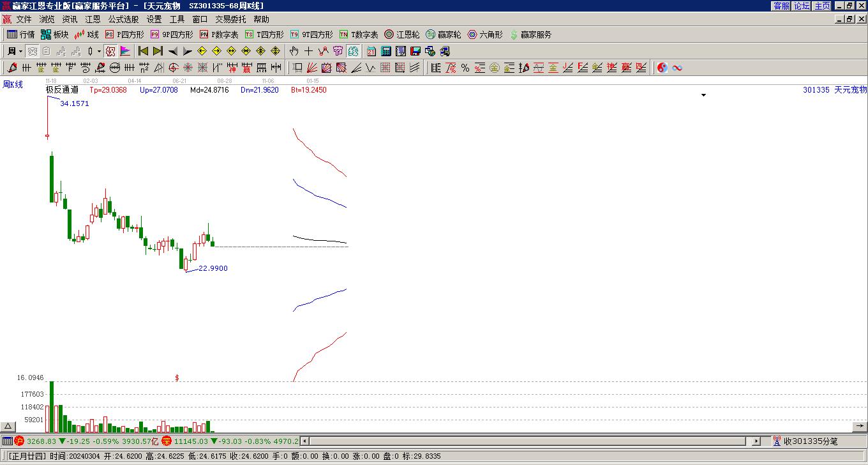Open the 窗口 menu
This screenshot has width=868, height=465.
click(200, 19)
